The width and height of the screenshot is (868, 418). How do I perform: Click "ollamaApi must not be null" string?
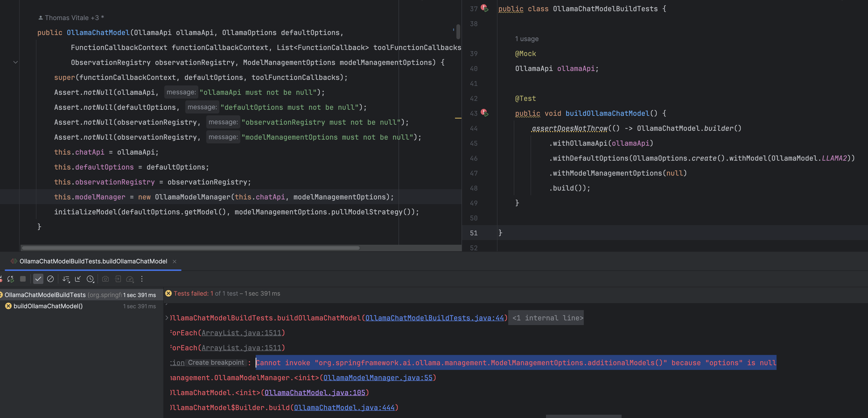[258, 92]
